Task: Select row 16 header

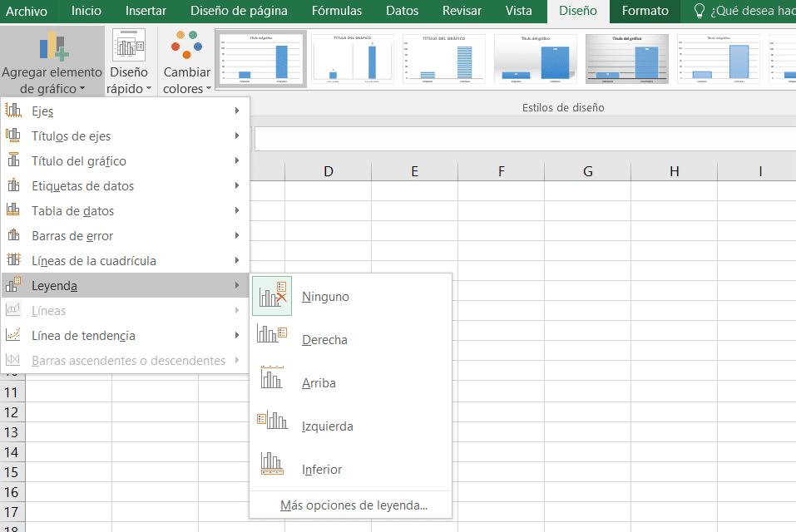Action: [x=12, y=492]
